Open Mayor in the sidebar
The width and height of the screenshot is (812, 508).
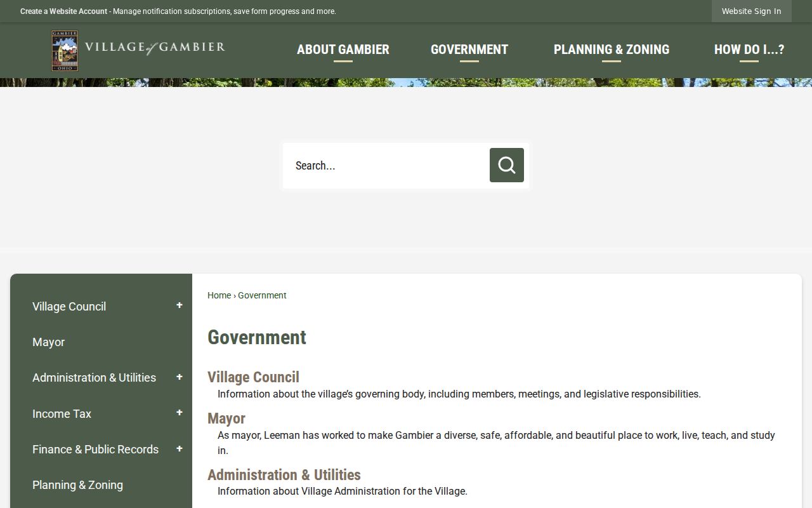49,342
